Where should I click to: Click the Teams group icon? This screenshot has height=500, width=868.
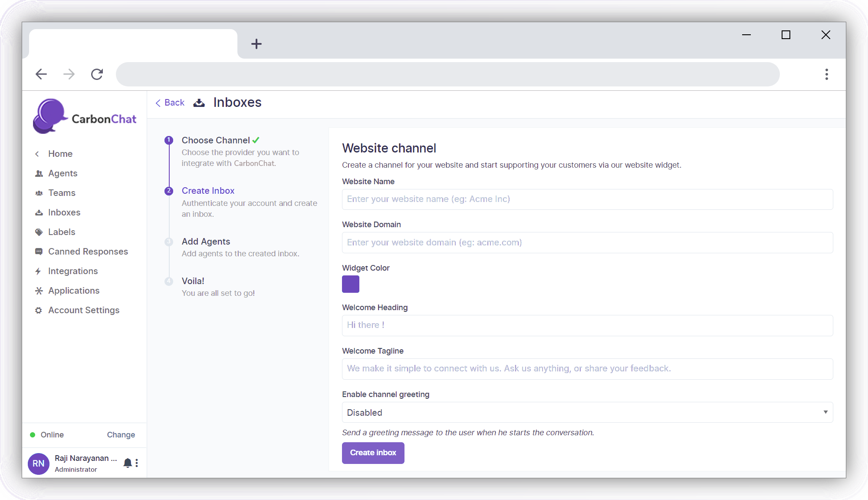pos(39,193)
